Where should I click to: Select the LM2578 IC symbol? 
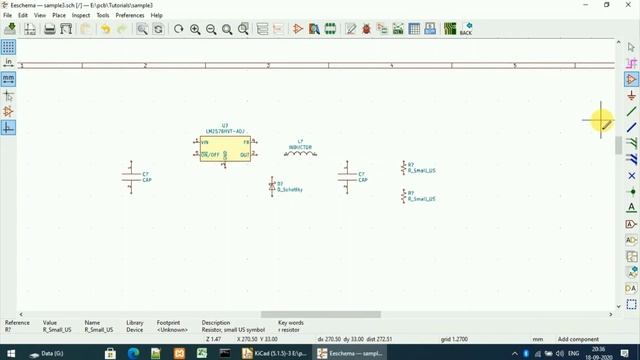point(225,149)
